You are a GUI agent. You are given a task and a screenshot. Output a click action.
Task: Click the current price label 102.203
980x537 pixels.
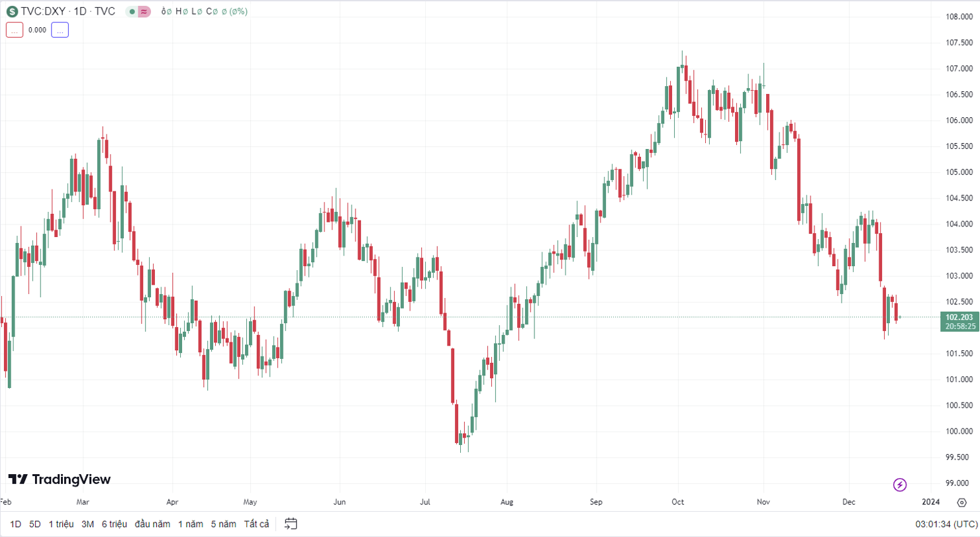(x=959, y=317)
